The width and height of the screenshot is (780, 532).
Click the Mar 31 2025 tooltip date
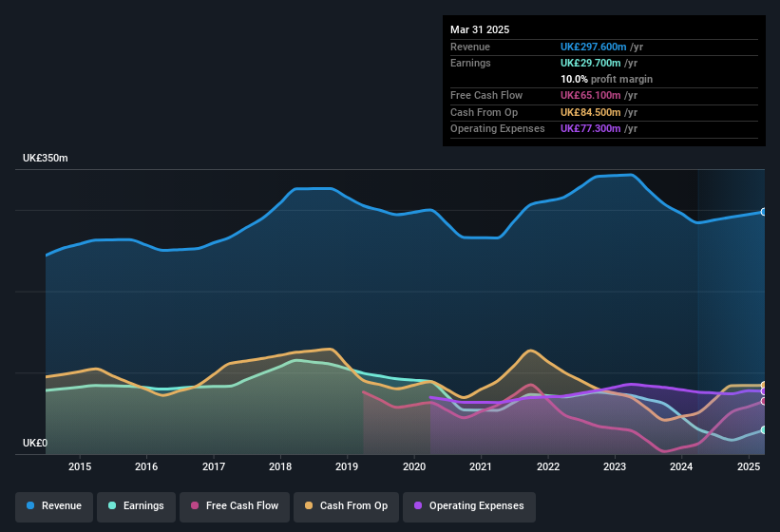point(480,29)
